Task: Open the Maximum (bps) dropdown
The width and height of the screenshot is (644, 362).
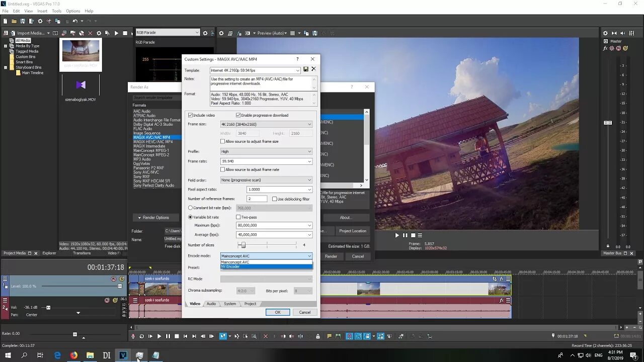Action: click(x=274, y=225)
